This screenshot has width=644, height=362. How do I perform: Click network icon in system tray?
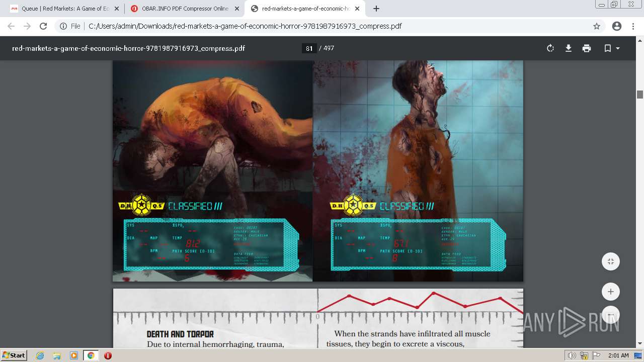[x=584, y=355]
